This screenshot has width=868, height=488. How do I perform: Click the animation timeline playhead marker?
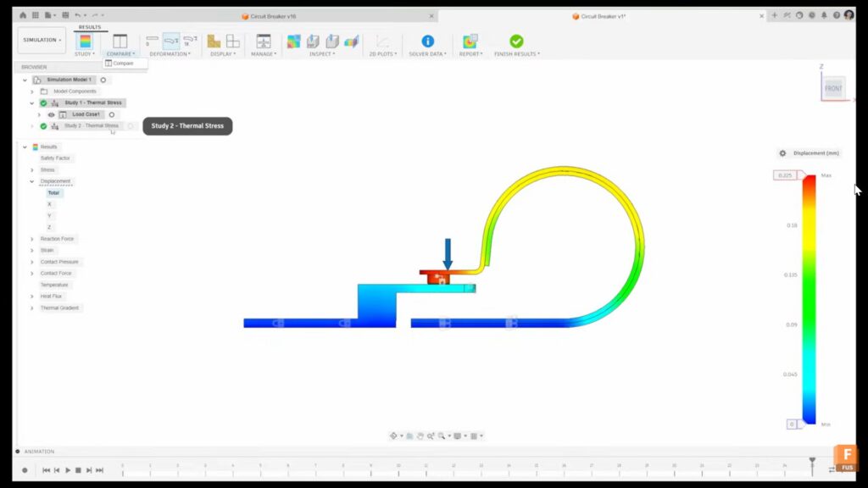812,461
